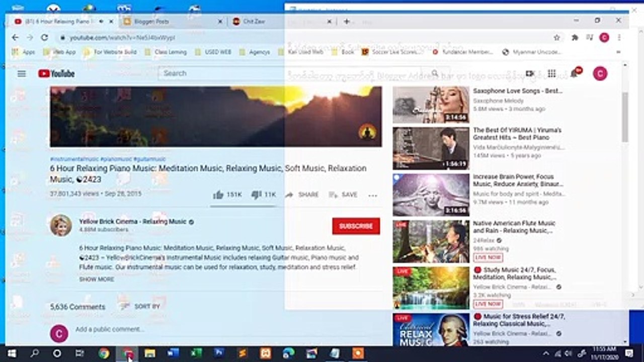Click the YouTube logo
644x362 pixels.
[56, 73]
